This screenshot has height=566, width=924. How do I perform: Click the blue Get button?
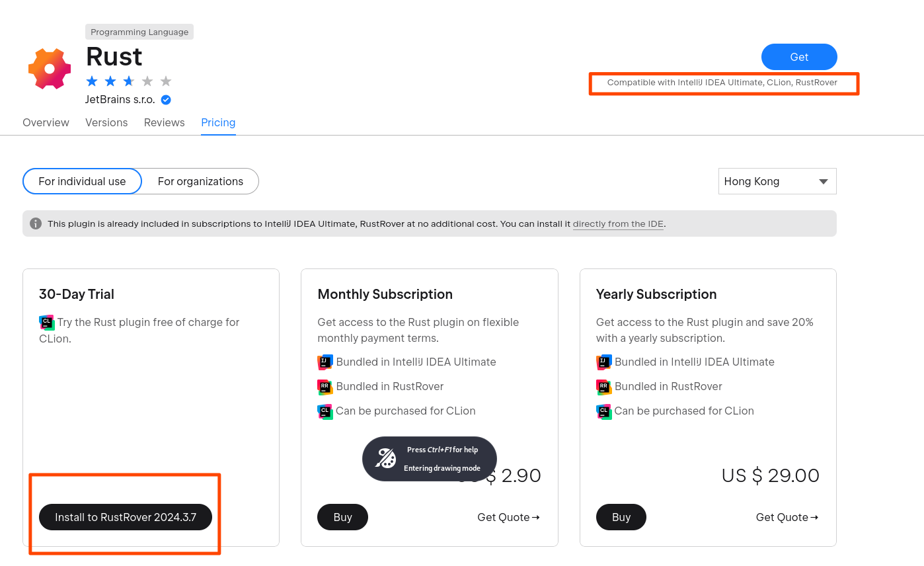tap(799, 57)
